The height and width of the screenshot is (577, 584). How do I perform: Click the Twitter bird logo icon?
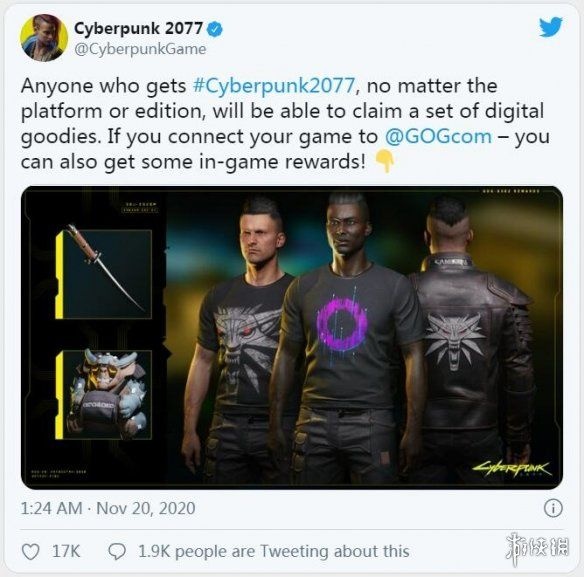pos(550,27)
